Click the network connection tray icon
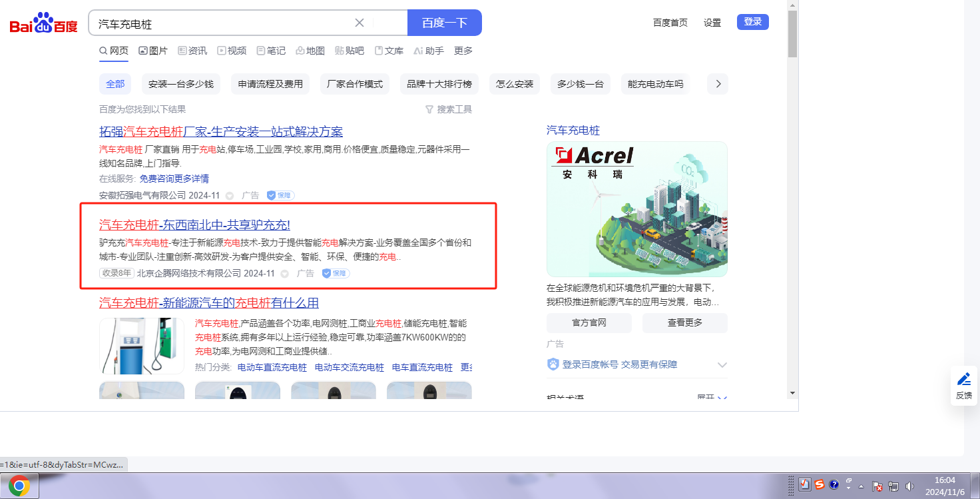The image size is (980, 499). point(893,486)
